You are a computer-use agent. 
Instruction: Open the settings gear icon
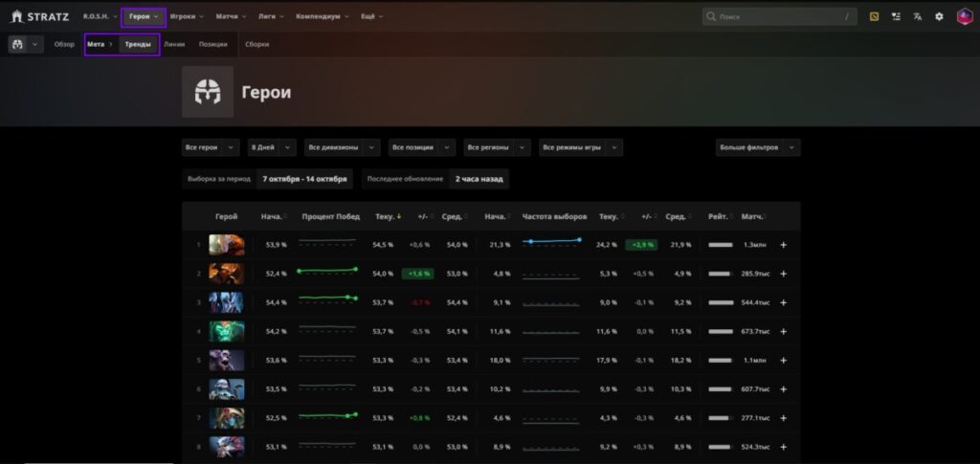[939, 16]
